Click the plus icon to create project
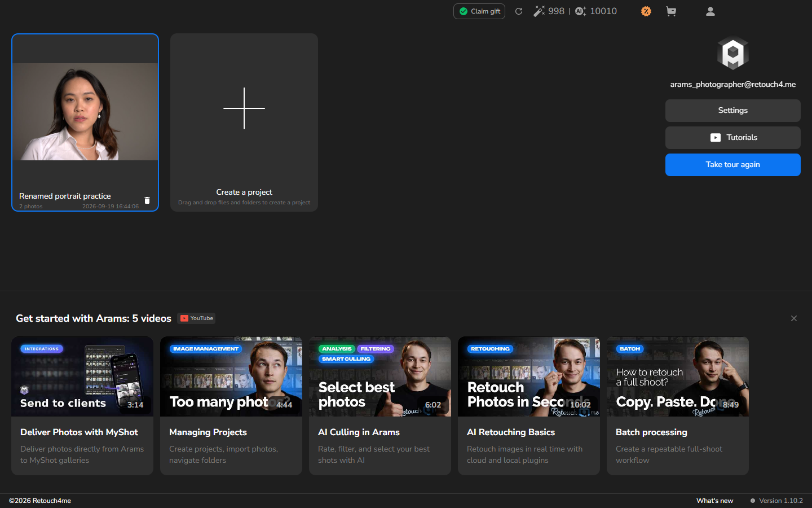This screenshot has width=812, height=508. pos(244,108)
